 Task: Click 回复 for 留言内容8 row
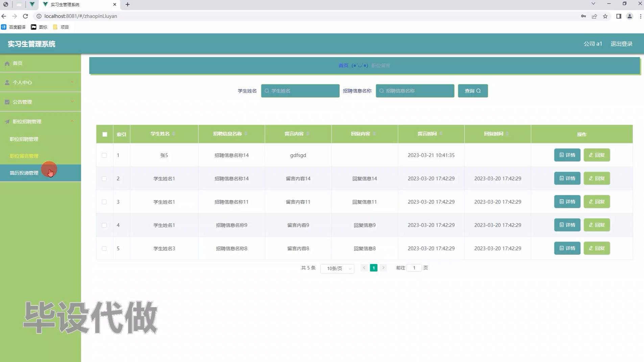coord(597,248)
